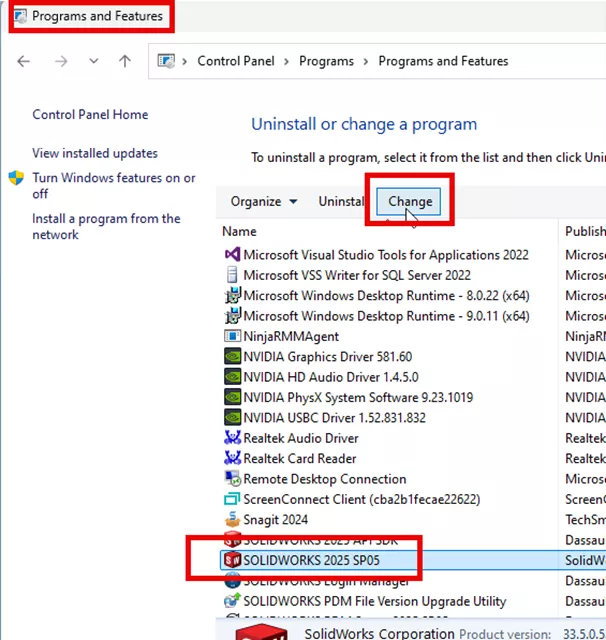
Task: Click the Uninstall toolbar button
Action: click(341, 202)
